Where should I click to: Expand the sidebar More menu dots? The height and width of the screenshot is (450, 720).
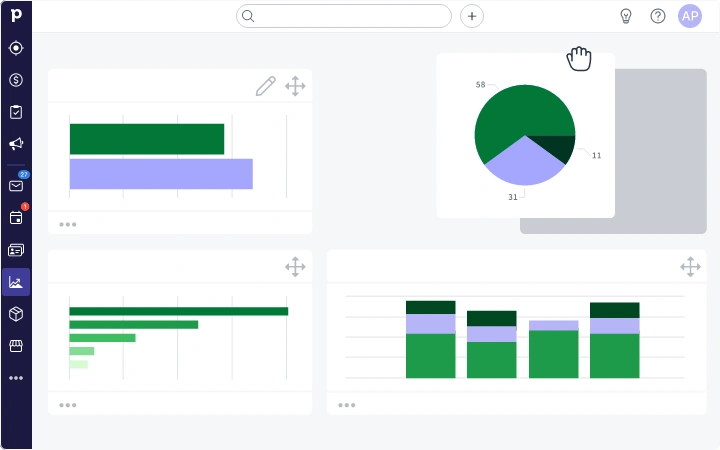point(16,378)
